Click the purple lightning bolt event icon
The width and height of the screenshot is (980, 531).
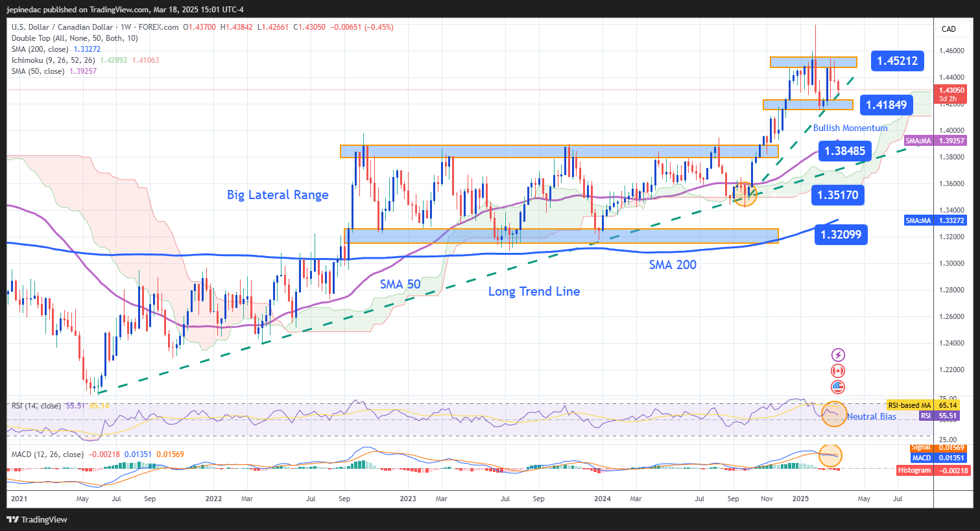[838, 355]
